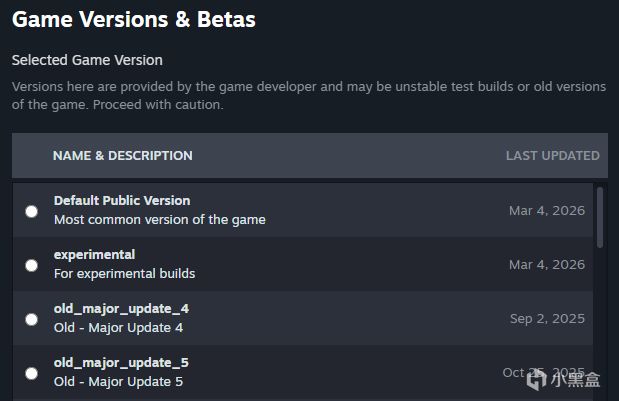
Task: Click the "experimental" version name
Action: [94, 255]
